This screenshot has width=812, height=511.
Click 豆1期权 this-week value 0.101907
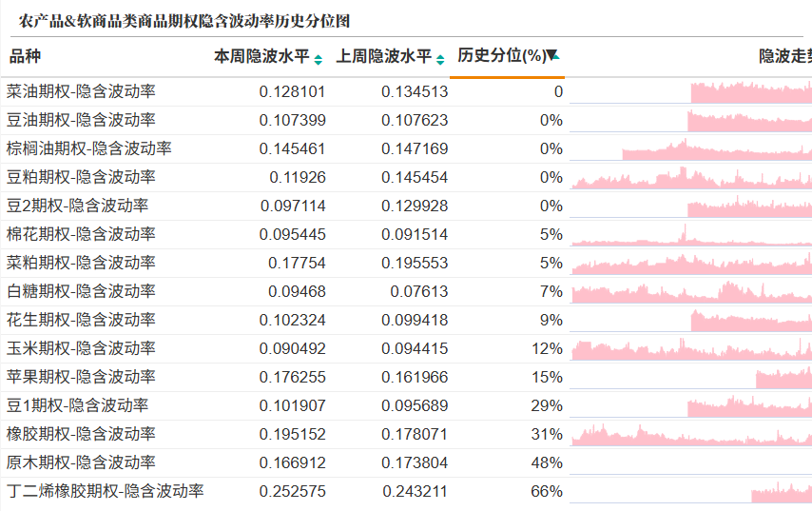pos(292,405)
